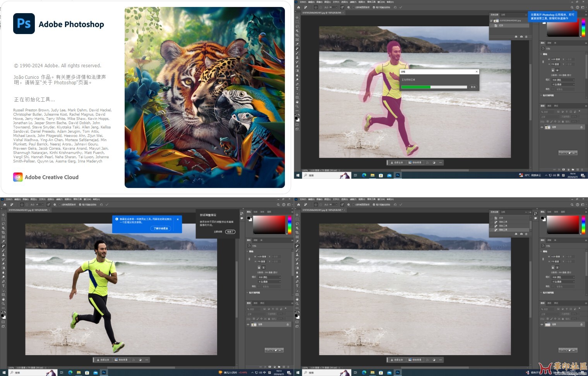Click 取消 button in progress dialog

click(x=473, y=87)
